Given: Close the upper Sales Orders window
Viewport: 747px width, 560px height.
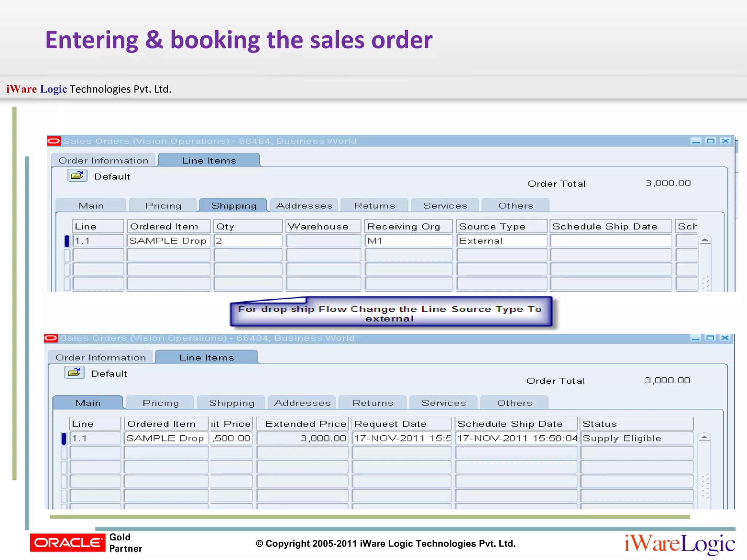Looking at the screenshot, I should (x=725, y=141).
